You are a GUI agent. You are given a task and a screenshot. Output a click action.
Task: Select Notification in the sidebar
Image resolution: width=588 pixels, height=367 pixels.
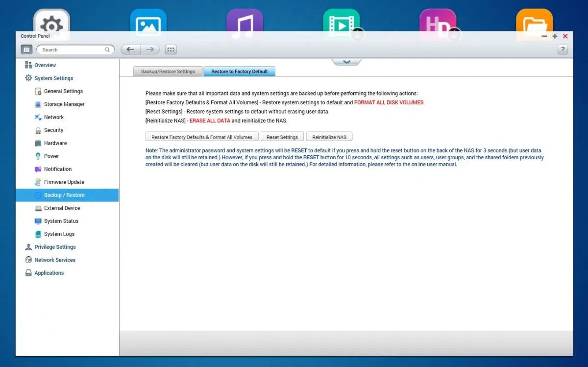point(58,169)
